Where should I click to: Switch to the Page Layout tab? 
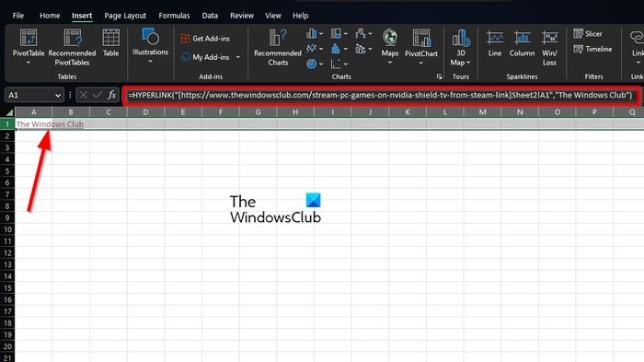coord(125,16)
